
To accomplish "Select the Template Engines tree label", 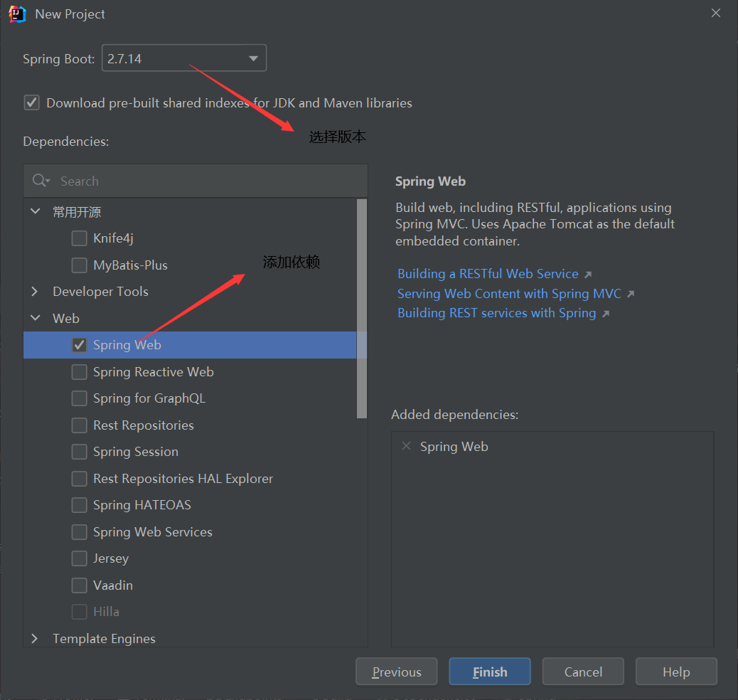I will pos(104,639).
